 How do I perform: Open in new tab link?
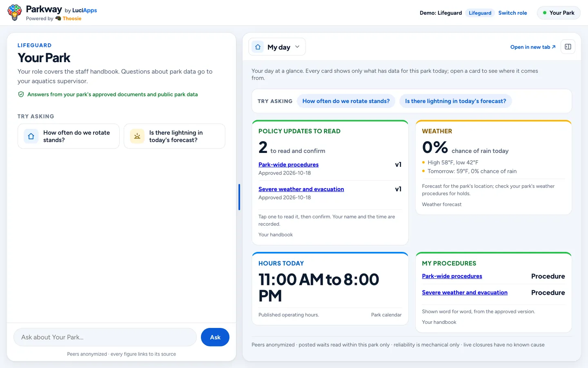(x=533, y=47)
